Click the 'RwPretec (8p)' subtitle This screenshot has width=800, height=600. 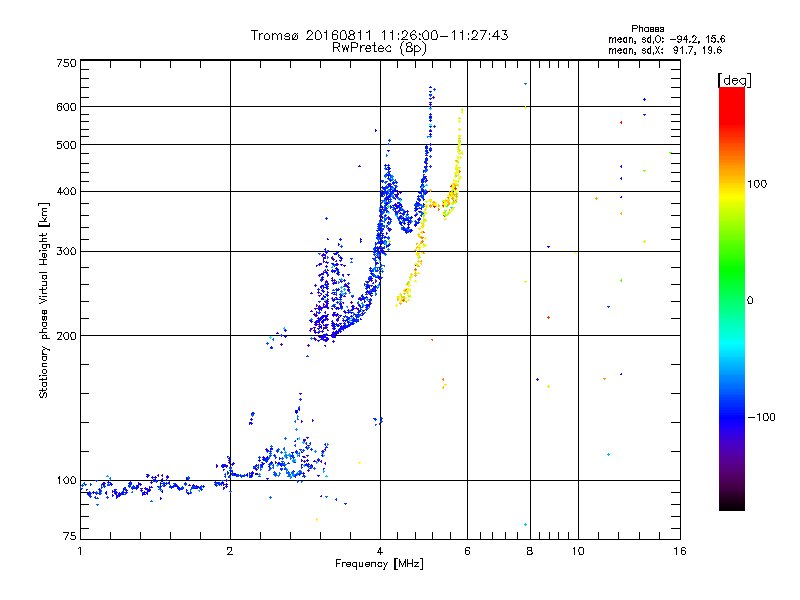point(379,48)
